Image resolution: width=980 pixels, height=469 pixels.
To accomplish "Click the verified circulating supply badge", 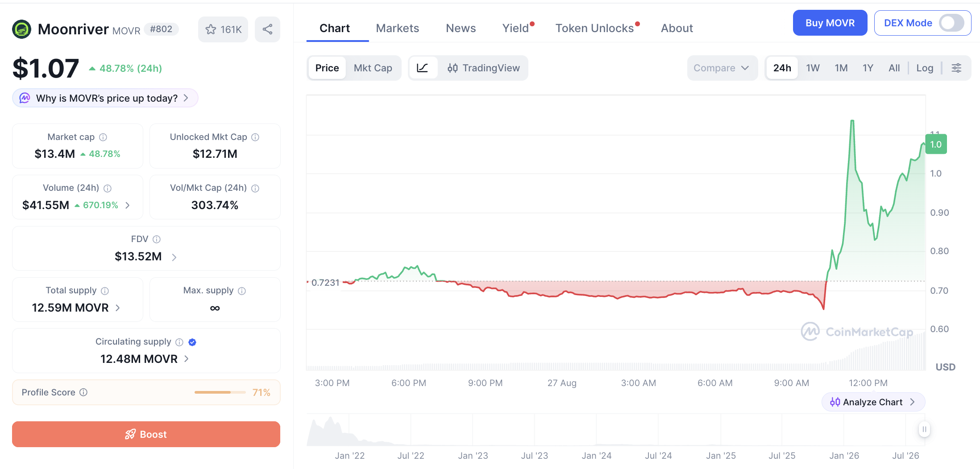I will (x=192, y=342).
